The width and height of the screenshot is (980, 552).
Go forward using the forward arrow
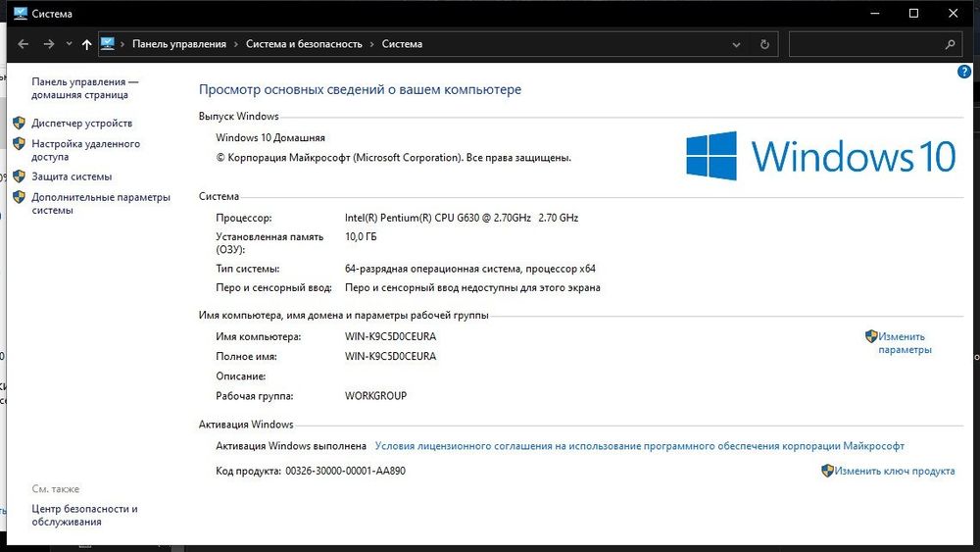tap(49, 44)
